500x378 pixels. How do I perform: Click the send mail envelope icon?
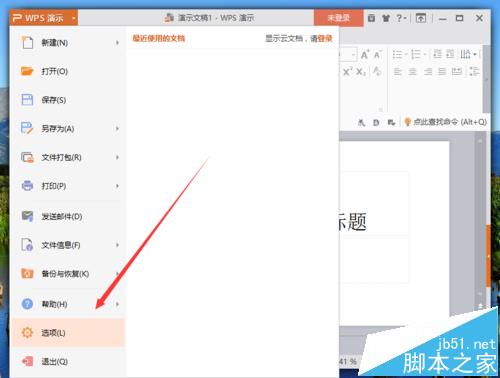pos(27,216)
